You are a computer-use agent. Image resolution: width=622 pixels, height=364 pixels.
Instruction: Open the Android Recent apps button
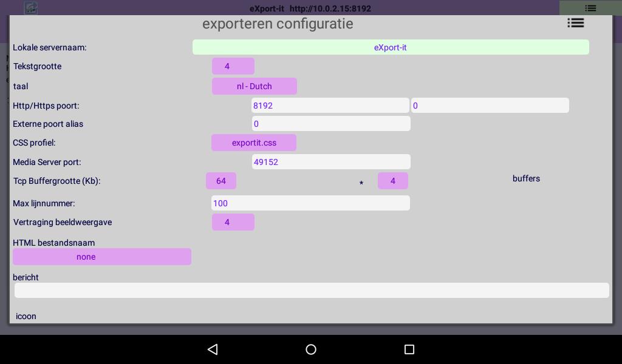(409, 349)
